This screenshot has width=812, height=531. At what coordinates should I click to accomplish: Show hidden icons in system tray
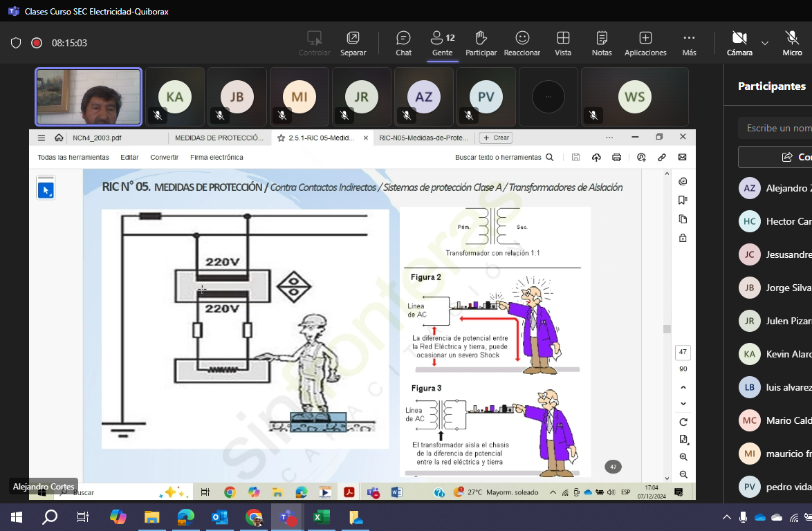pyautogui.click(x=726, y=517)
